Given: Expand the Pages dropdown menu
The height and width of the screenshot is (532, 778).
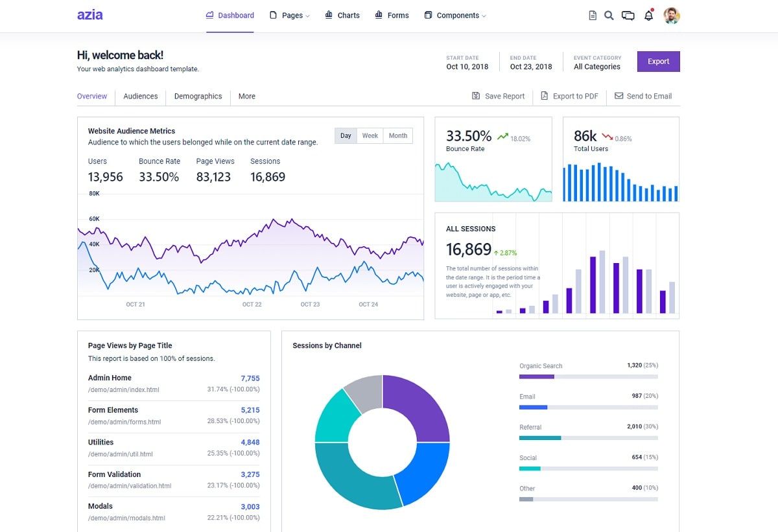Looking at the screenshot, I should pos(289,15).
